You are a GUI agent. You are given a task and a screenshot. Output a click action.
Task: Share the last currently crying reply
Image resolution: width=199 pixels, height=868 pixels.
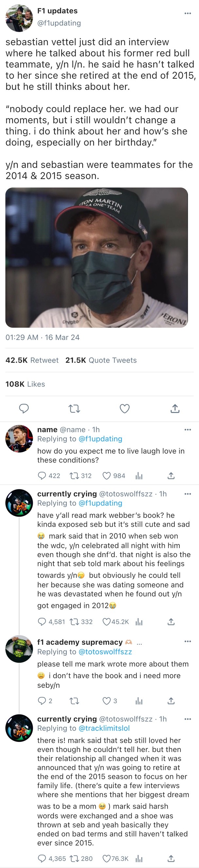(x=171, y=858)
